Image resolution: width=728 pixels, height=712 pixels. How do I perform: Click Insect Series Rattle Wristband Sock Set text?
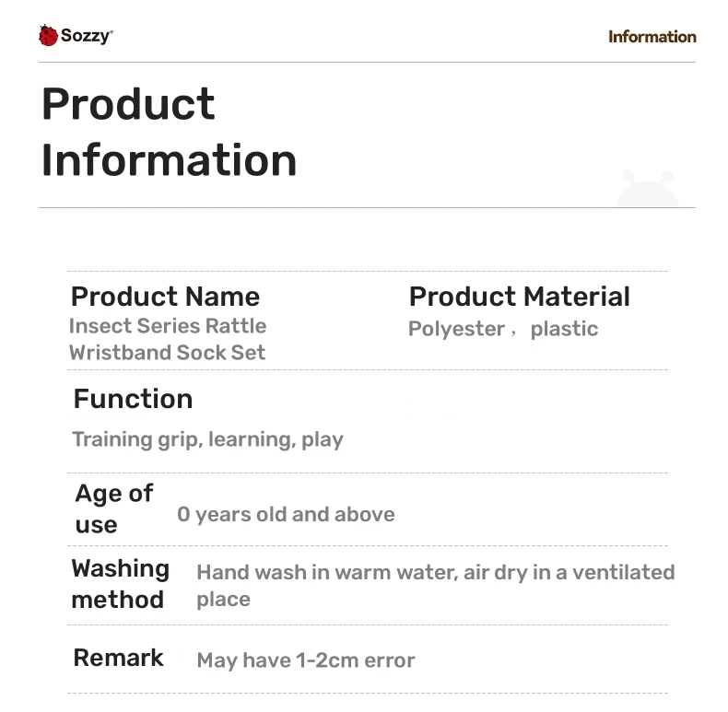tap(167, 339)
